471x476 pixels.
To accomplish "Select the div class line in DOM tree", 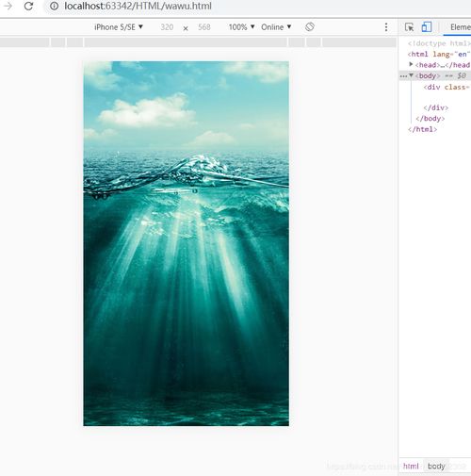I will pos(447,87).
